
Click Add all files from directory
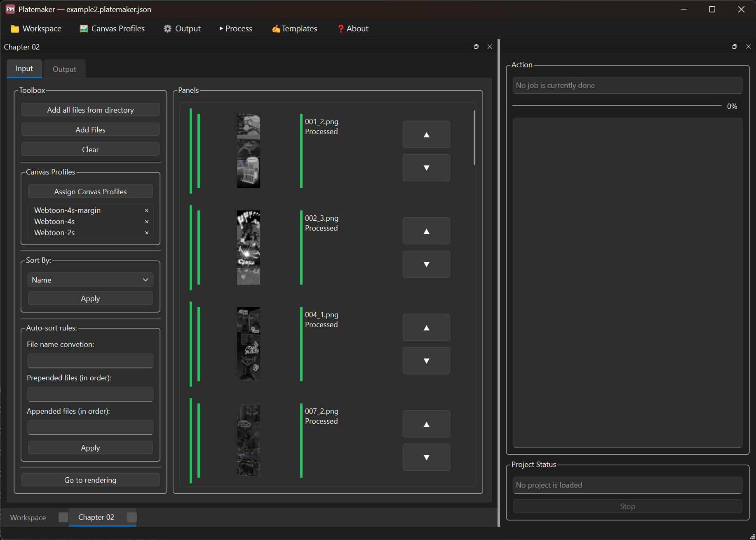click(90, 110)
